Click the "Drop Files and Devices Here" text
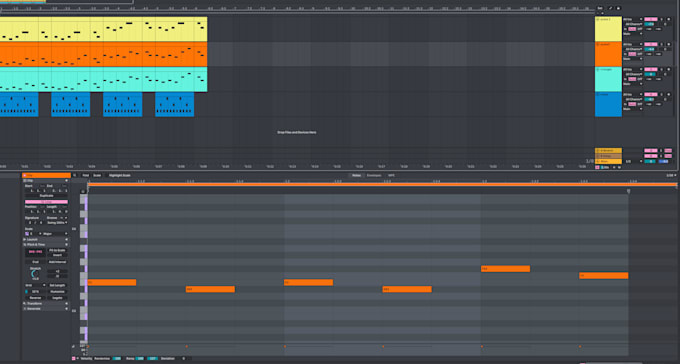This screenshot has width=680, height=364. [297, 132]
